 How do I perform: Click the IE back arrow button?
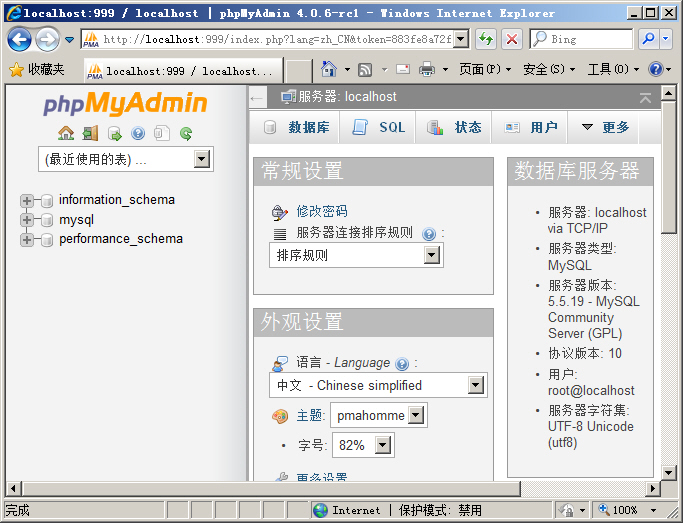pyautogui.click(x=19, y=40)
